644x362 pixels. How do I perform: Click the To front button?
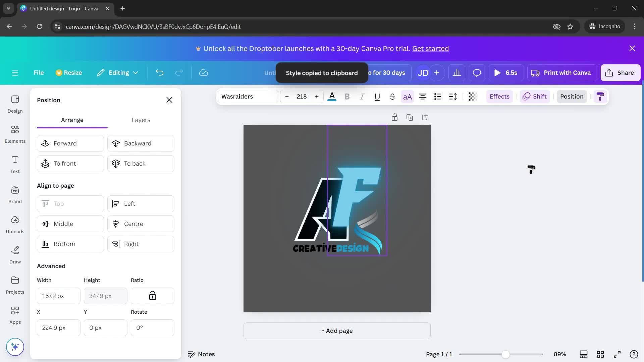(x=70, y=163)
